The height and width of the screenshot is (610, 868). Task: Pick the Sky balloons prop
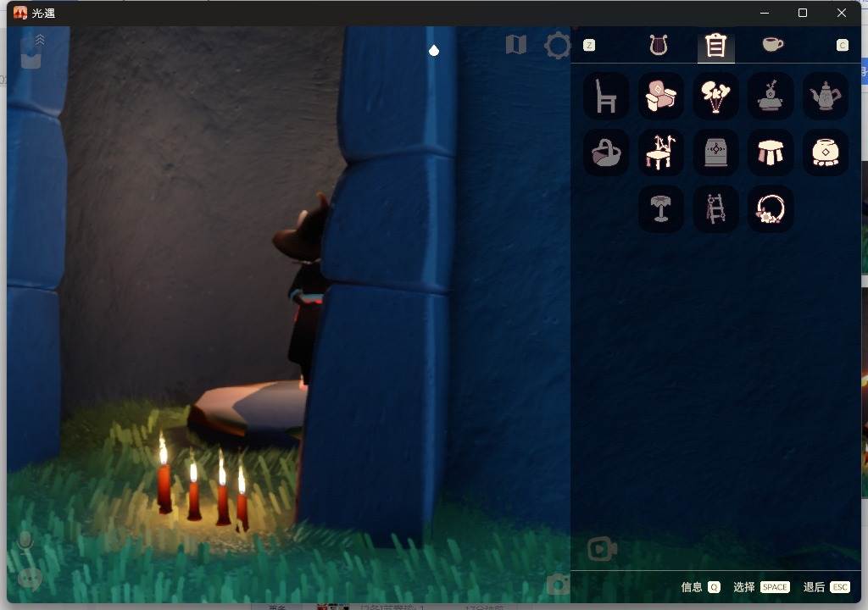[715, 96]
